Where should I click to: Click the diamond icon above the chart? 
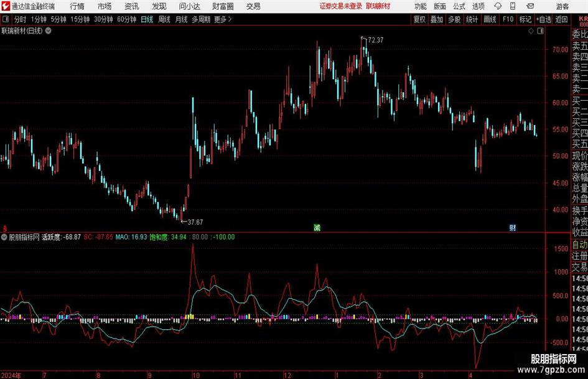pyautogui.click(x=531, y=31)
